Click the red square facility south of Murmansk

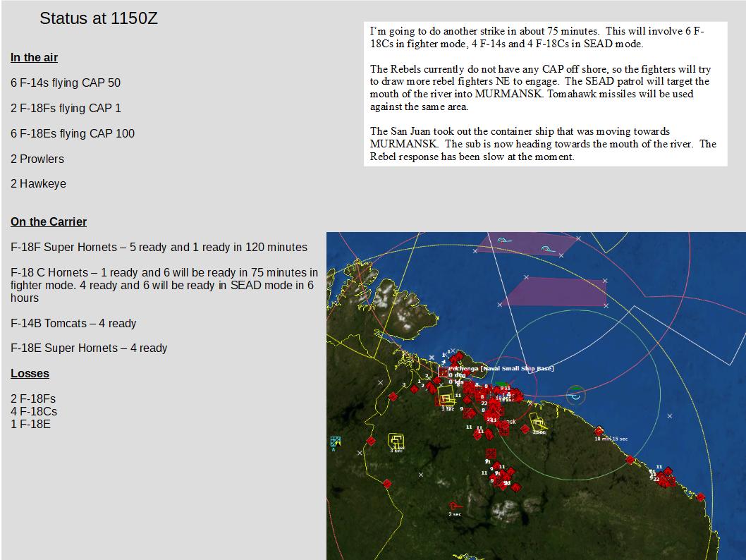pyautogui.click(x=491, y=454)
